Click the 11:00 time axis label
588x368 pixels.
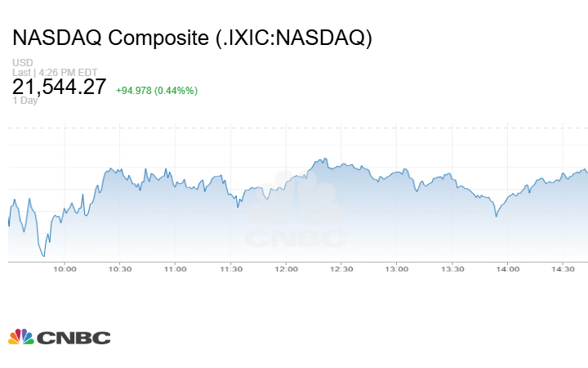pos(176,268)
